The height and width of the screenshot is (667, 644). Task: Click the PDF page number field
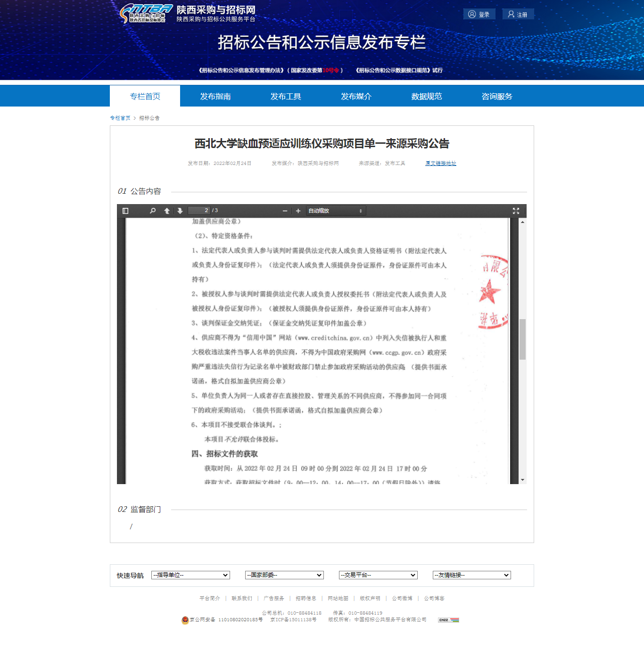point(198,211)
